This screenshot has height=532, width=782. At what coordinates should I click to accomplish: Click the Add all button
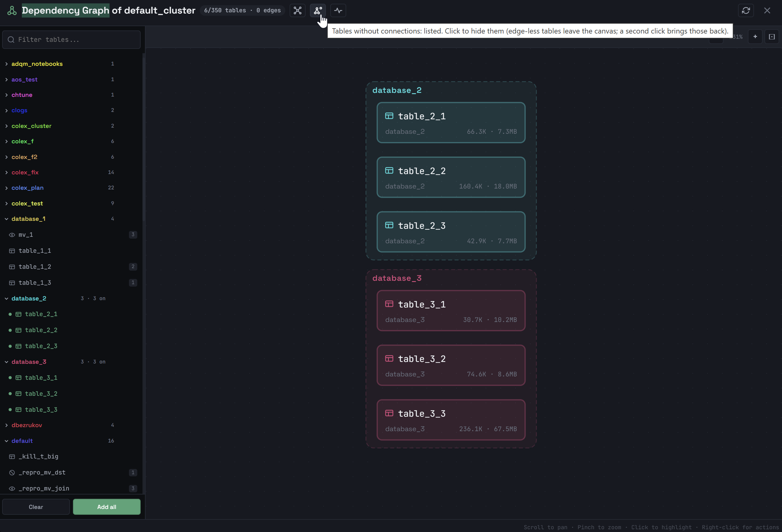(107, 507)
